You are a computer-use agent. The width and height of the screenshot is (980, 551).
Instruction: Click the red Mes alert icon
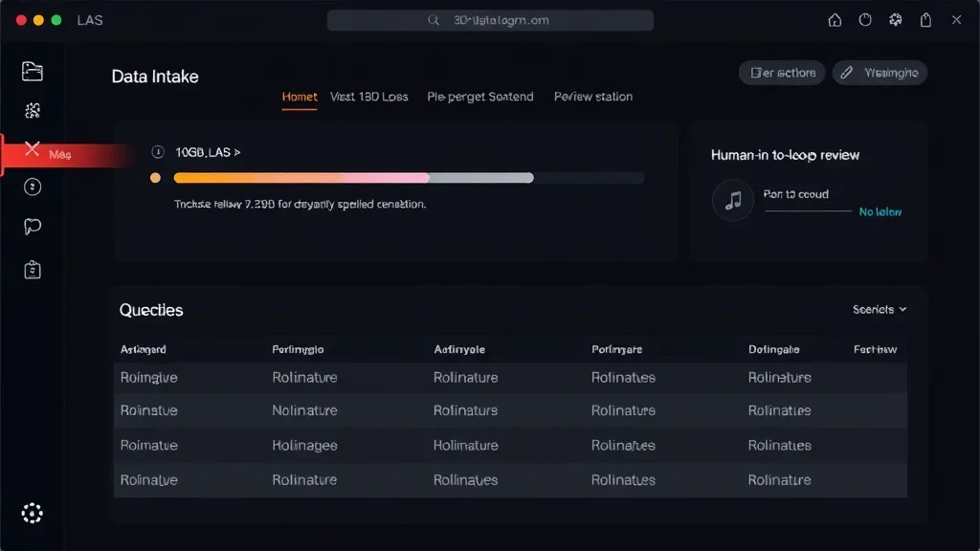(x=32, y=150)
